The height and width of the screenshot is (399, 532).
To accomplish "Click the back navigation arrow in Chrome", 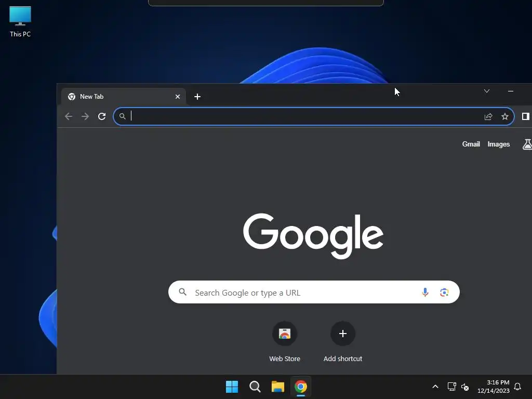I will point(69,116).
